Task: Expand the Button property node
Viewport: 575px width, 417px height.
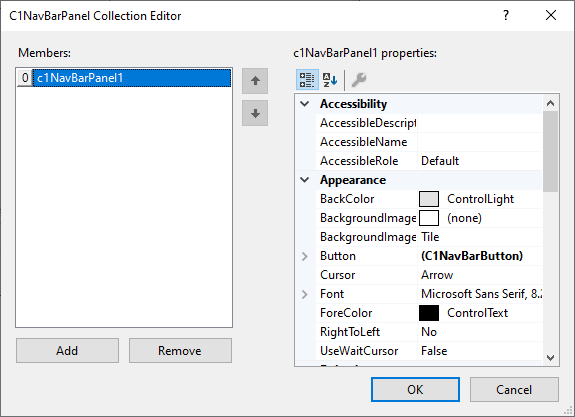Action: [305, 256]
